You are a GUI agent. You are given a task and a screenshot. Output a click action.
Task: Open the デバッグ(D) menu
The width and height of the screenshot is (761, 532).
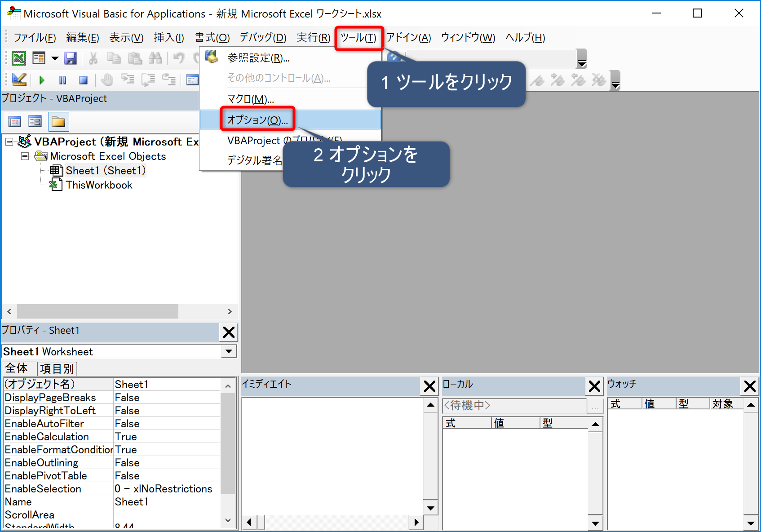pos(263,38)
